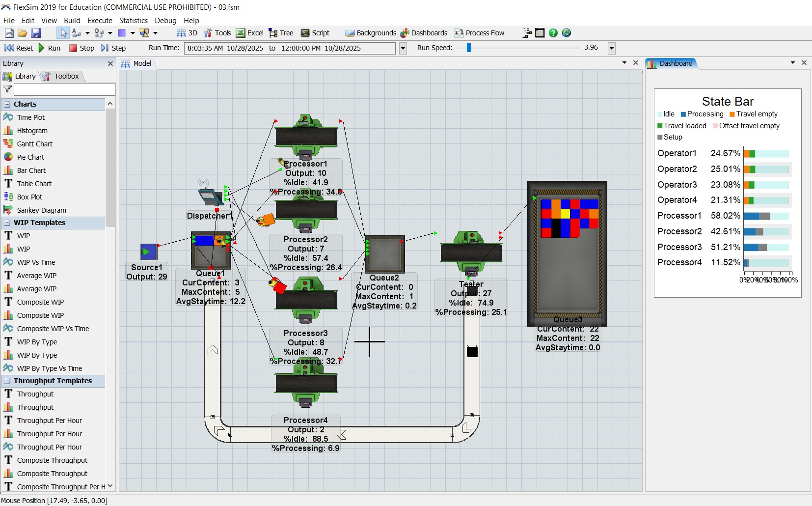Click the library filter search field
This screenshot has width=812, height=506.
tap(64, 89)
